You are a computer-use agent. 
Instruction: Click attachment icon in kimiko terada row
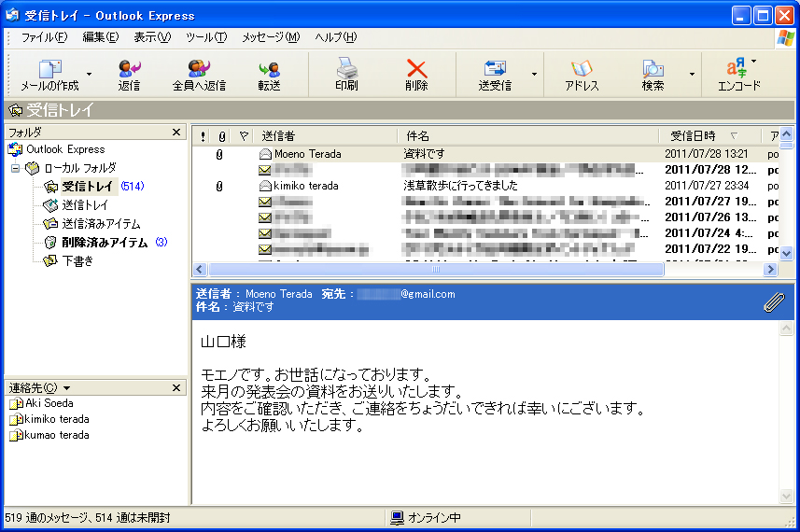[x=219, y=186]
